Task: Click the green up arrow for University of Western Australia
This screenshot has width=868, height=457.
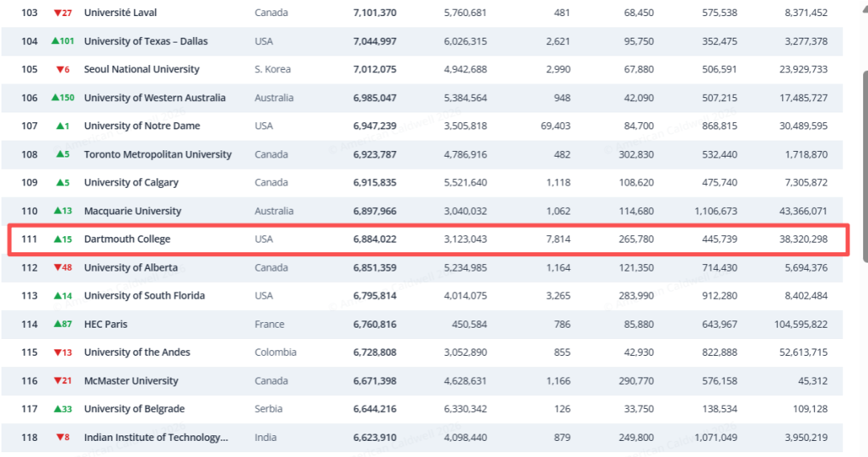Action: point(55,97)
